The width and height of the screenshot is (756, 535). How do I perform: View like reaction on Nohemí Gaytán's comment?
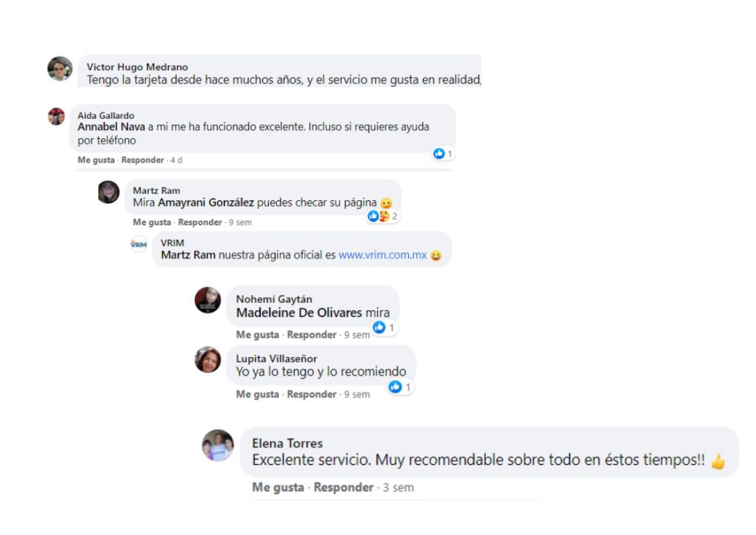tap(384, 327)
